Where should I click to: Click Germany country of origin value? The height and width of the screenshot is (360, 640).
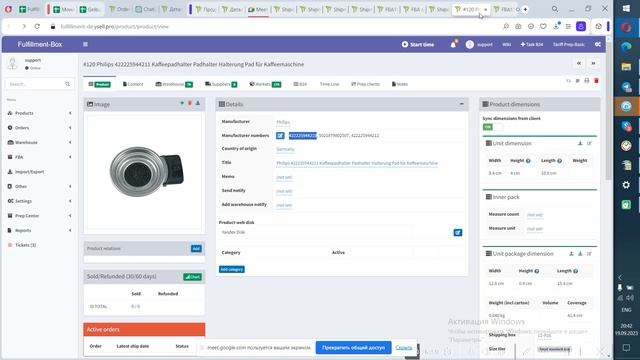285,149
